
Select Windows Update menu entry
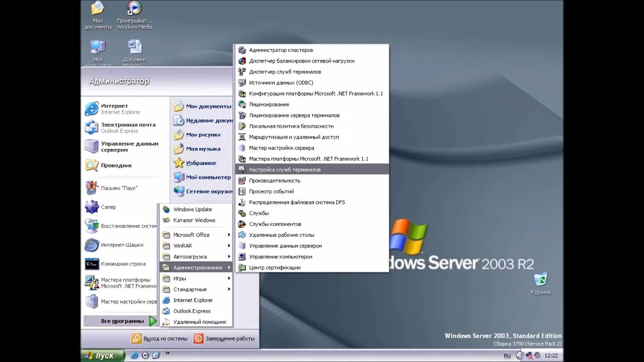tap(196, 209)
